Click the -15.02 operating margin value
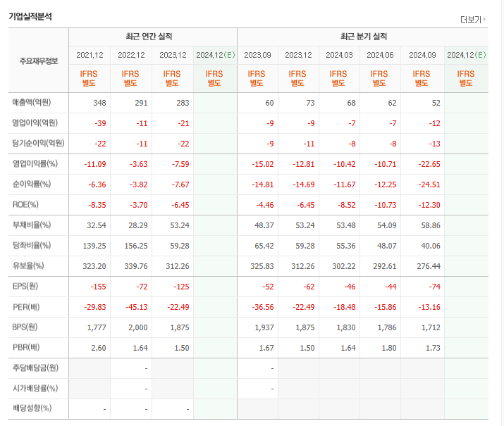 pyautogui.click(x=263, y=164)
